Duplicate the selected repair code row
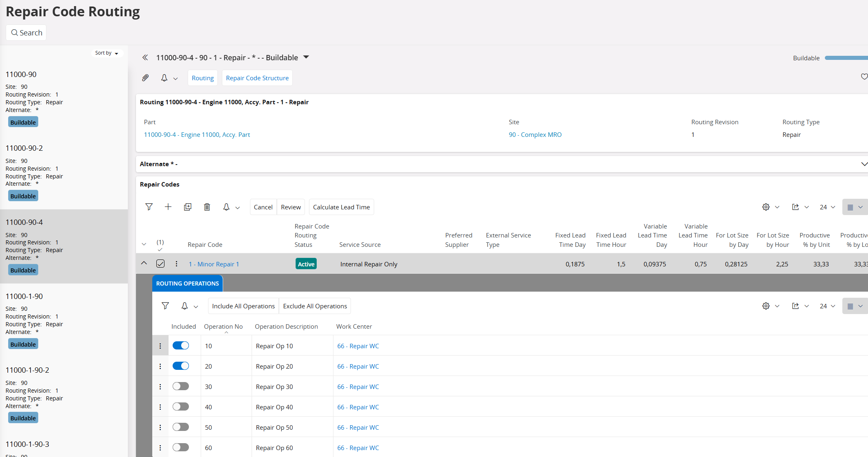This screenshot has height=457, width=868. [188, 207]
